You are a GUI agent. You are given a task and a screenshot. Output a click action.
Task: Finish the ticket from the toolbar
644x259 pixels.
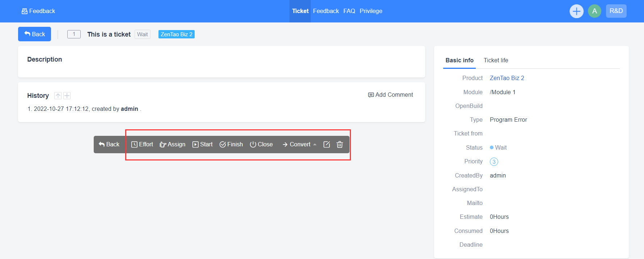tap(231, 145)
